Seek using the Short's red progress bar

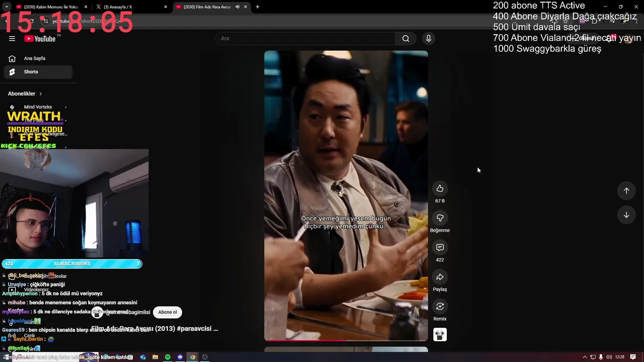point(346,340)
